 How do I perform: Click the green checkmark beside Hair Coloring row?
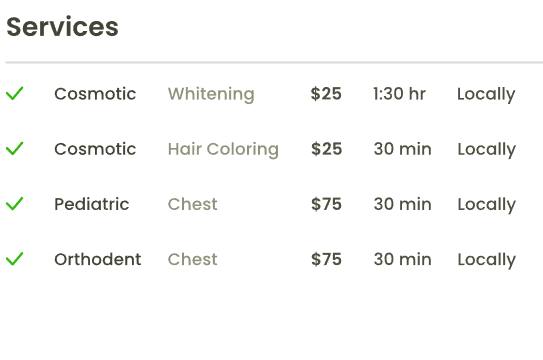click(x=15, y=149)
